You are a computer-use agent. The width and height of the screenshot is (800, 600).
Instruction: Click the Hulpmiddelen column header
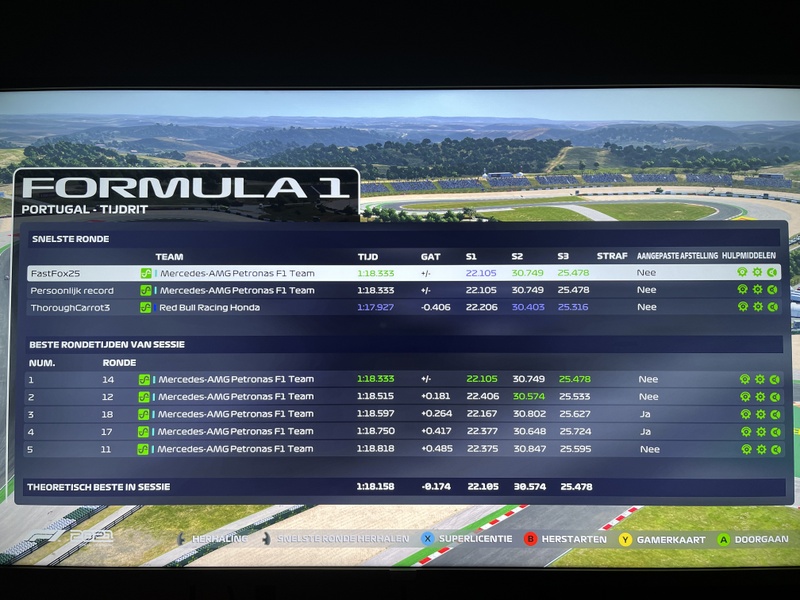748,256
